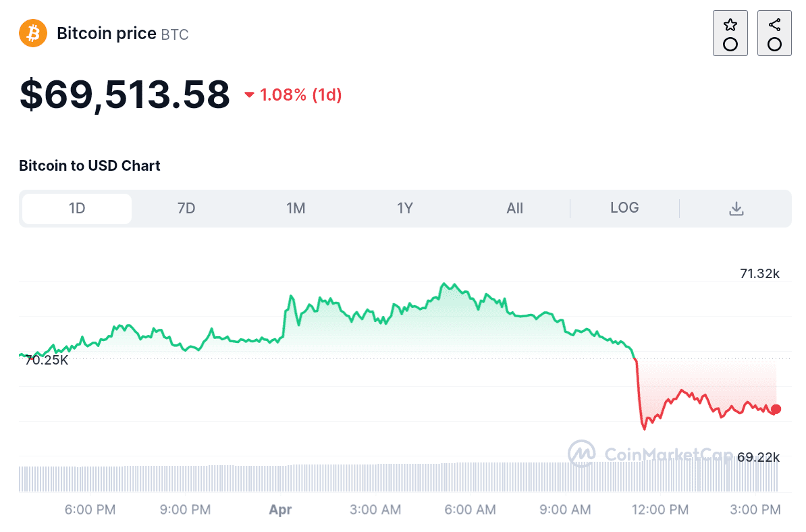This screenshot has width=806, height=532.
Task: Download chart using the download icon
Action: [736, 209]
